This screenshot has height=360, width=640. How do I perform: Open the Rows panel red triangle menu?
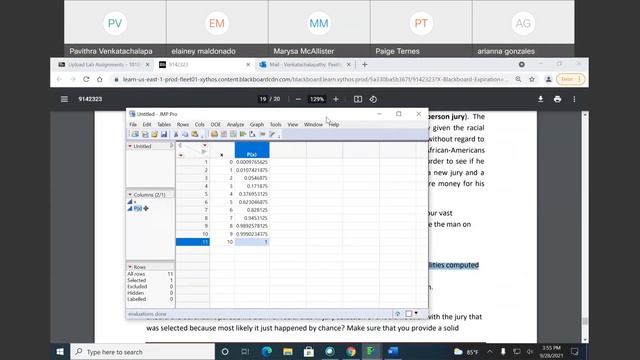[130, 267]
